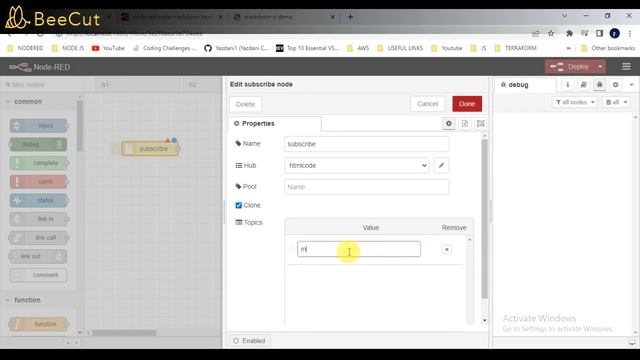Select the link out palette node
This screenshot has height=360, width=640.
(x=38, y=256)
